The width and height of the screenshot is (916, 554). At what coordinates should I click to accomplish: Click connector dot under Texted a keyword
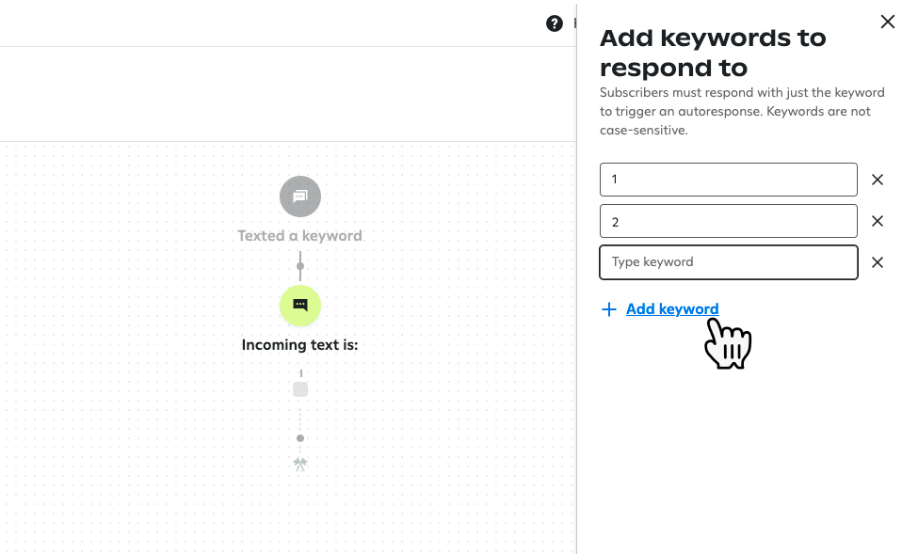click(300, 266)
